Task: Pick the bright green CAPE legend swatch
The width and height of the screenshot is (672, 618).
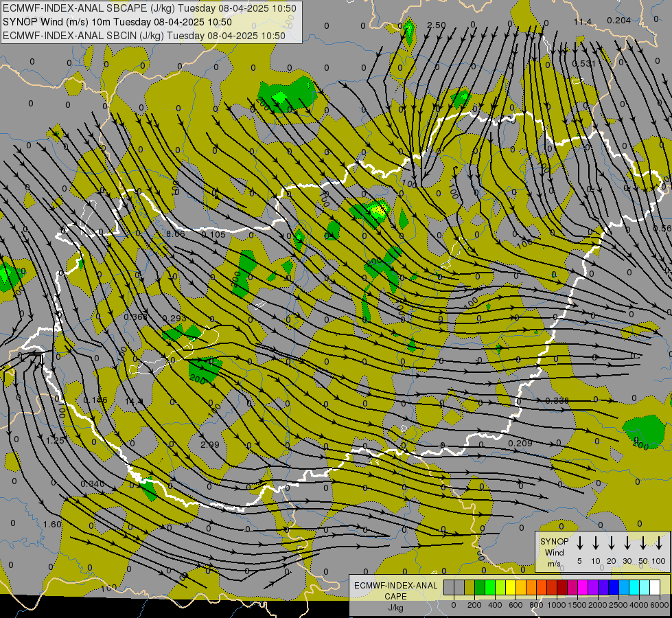Action: (x=490, y=587)
